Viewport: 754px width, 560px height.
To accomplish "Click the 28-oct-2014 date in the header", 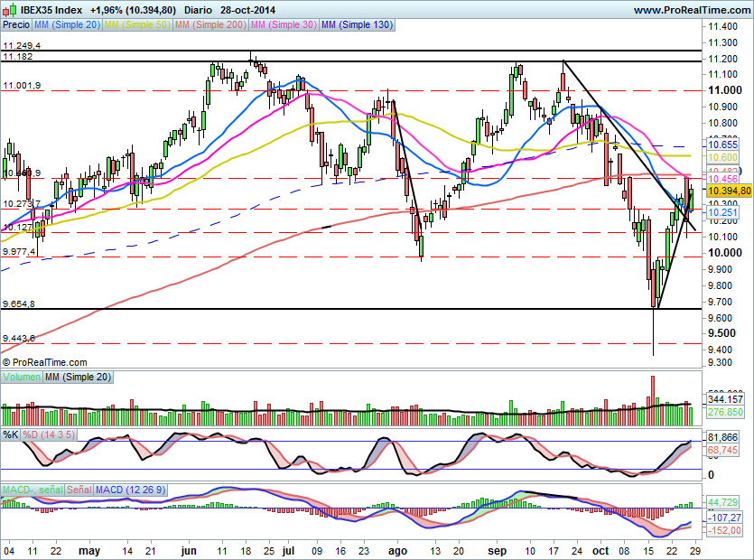I will tap(247, 10).
